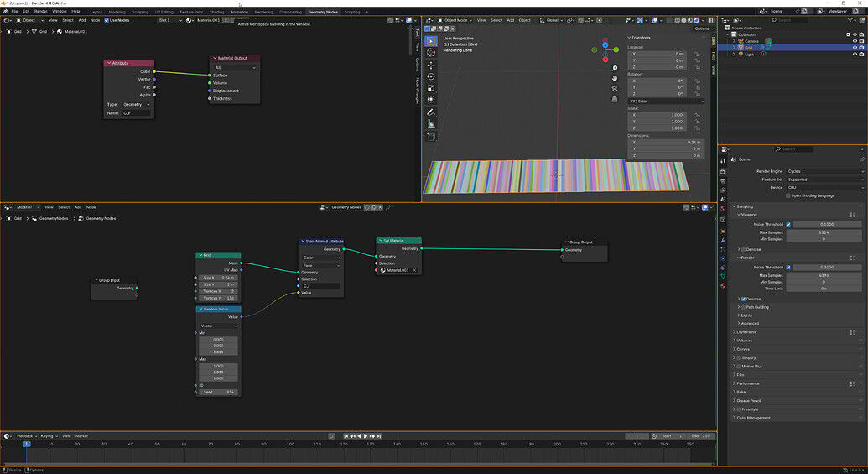Select the Add Cube tool
The image size is (868, 474).
tap(431, 137)
